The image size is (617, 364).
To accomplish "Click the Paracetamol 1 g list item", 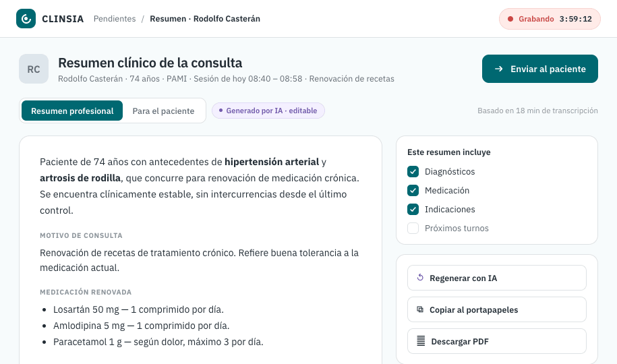I will click(158, 342).
